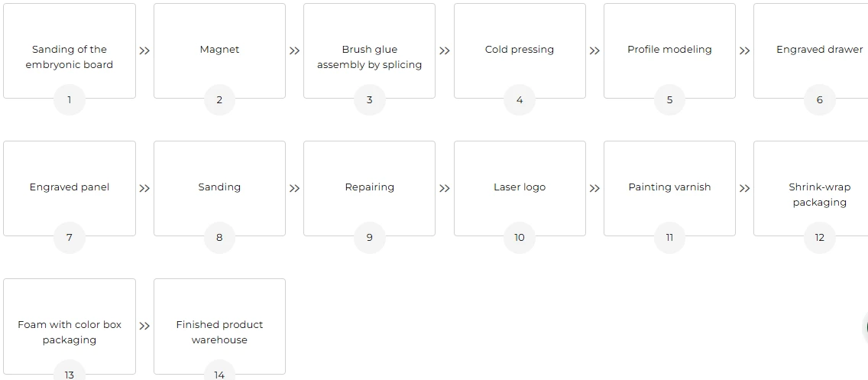The height and width of the screenshot is (380, 868).
Task: Select the Finished product warehouse card
Action: [x=219, y=326]
